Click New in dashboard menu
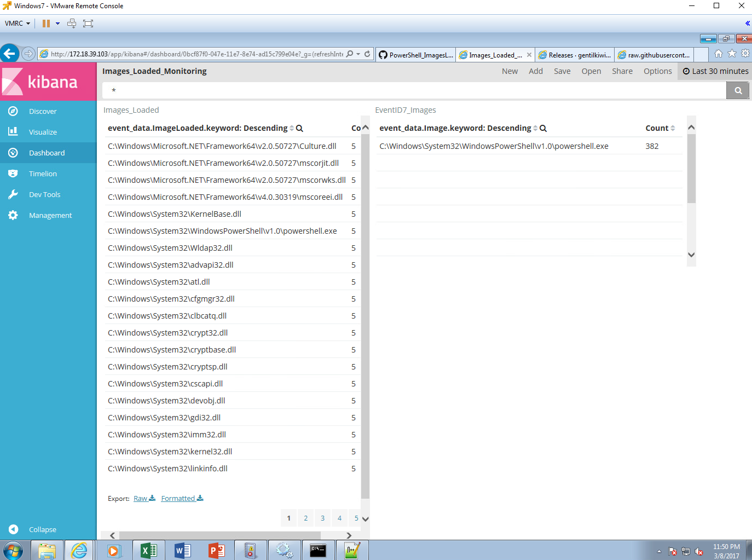 pyautogui.click(x=510, y=71)
